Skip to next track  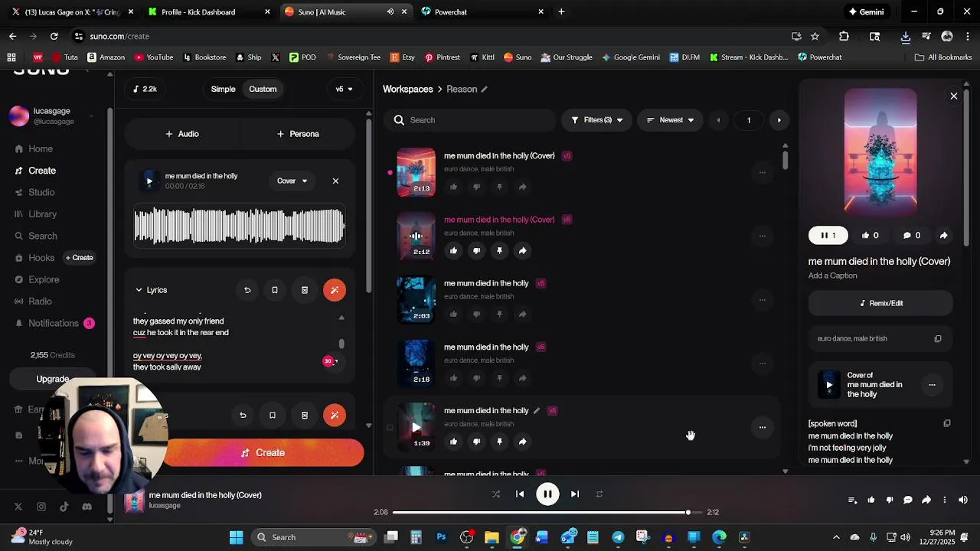click(x=575, y=494)
